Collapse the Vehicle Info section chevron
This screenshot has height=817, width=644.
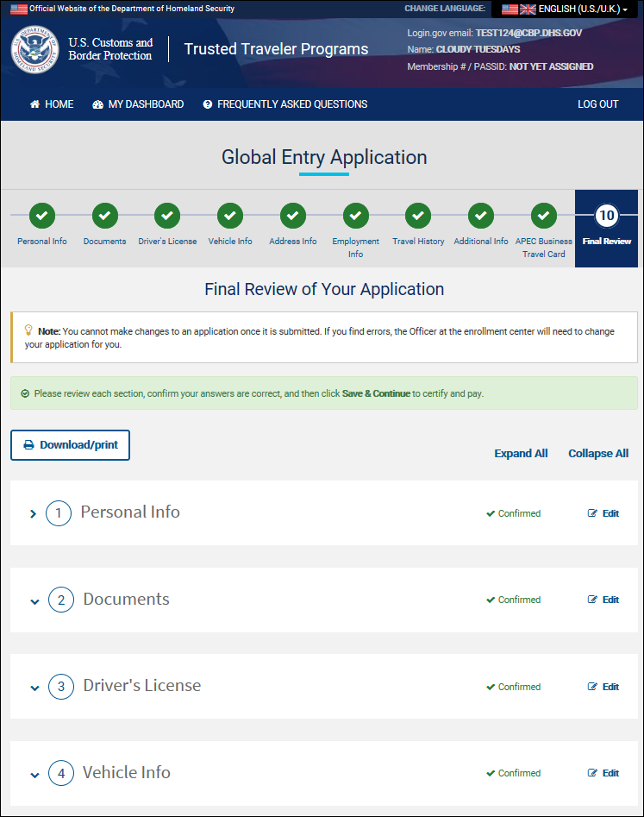[x=34, y=775]
